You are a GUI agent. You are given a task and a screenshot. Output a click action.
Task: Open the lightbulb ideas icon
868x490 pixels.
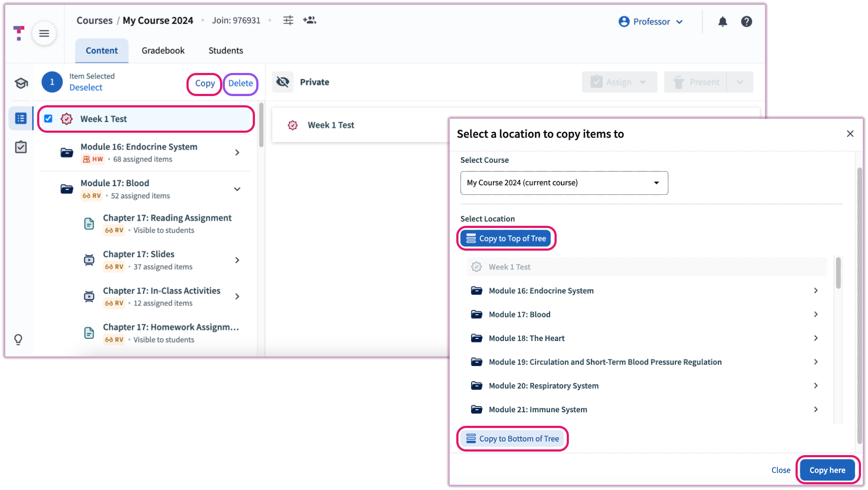tap(18, 339)
